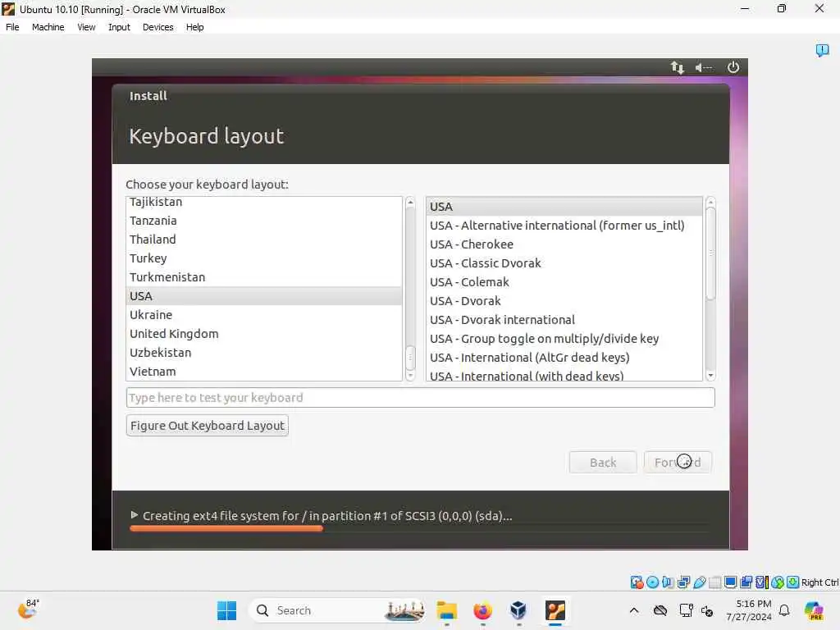Image resolution: width=840 pixels, height=630 pixels.
Task: Open the Copilot preview icon in the taskbar
Action: (814, 610)
